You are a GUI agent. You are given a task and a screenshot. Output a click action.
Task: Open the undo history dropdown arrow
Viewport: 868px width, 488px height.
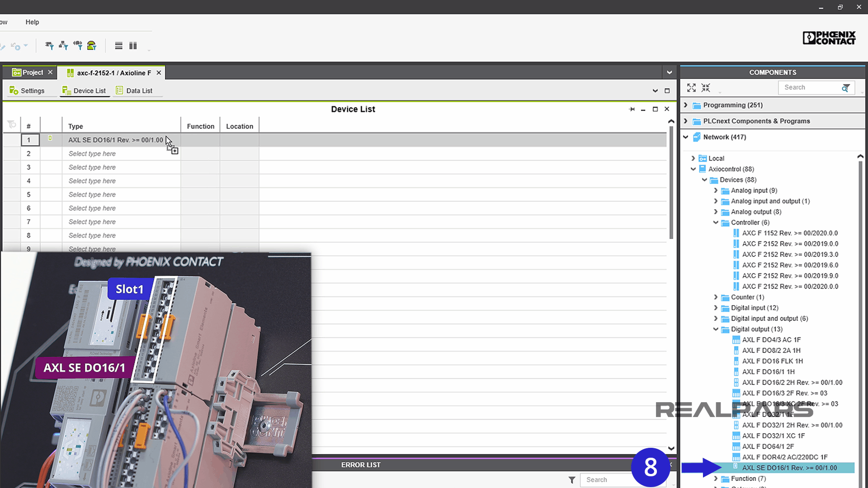point(26,45)
